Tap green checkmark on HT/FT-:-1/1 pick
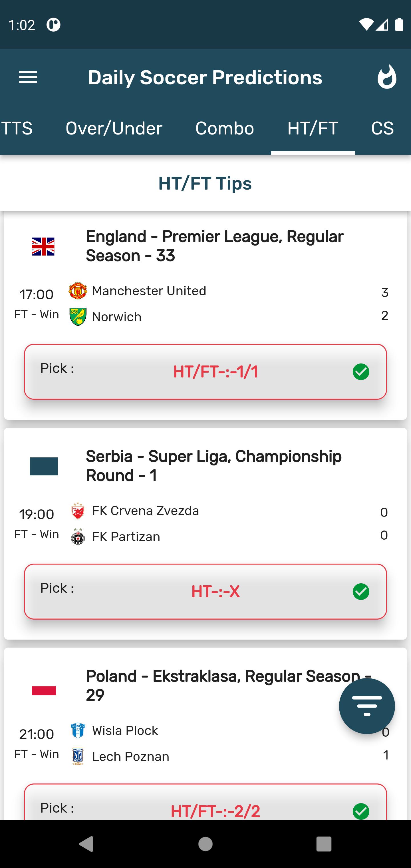 [x=361, y=372]
